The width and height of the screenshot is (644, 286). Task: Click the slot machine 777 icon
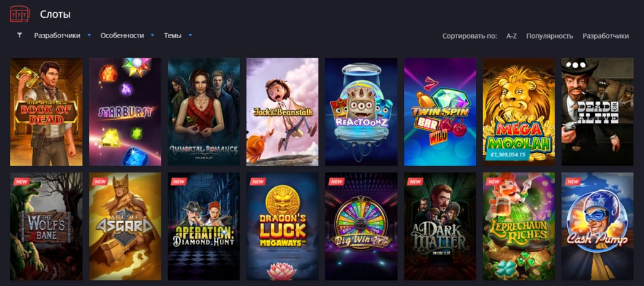[20, 14]
